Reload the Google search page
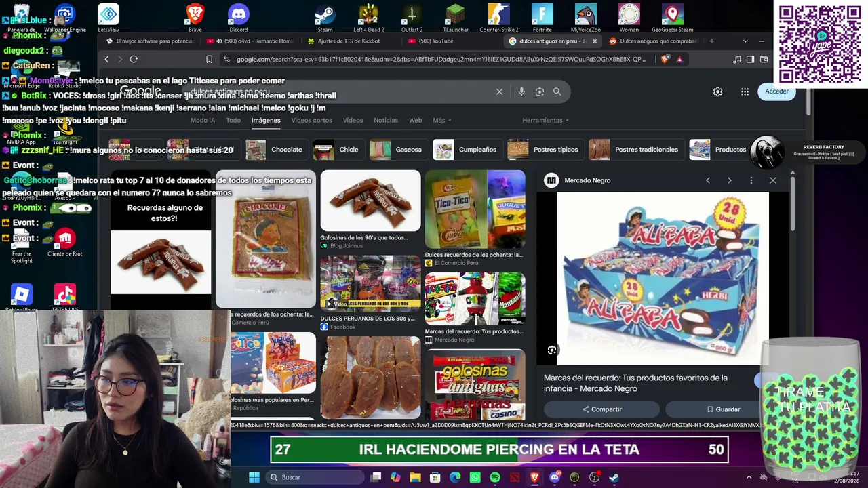 tap(134, 60)
